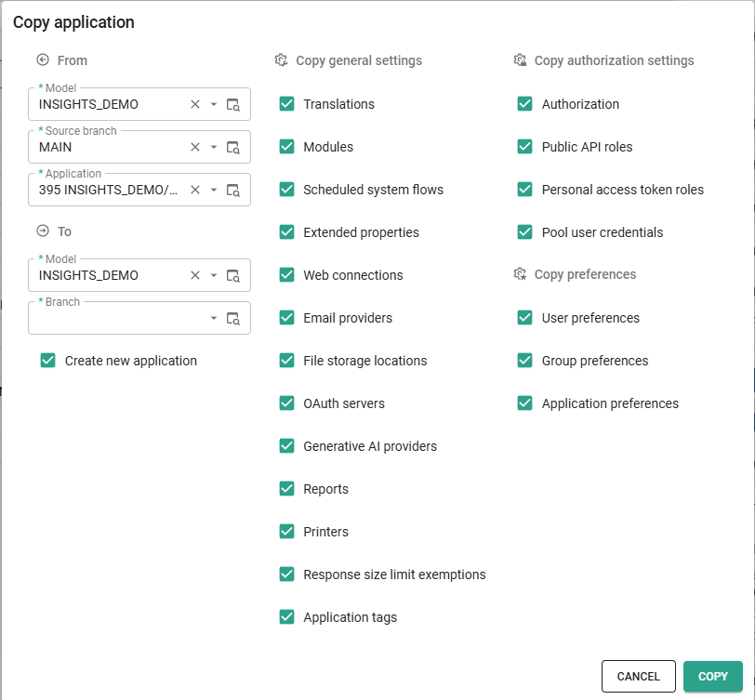755x700 pixels.
Task: Clear the To Model field value
Action: pos(195,275)
